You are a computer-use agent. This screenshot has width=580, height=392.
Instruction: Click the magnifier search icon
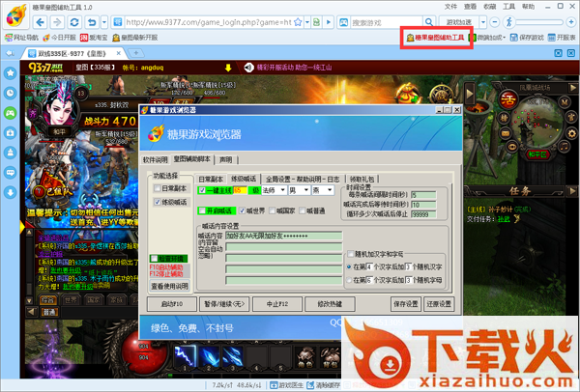(428, 22)
